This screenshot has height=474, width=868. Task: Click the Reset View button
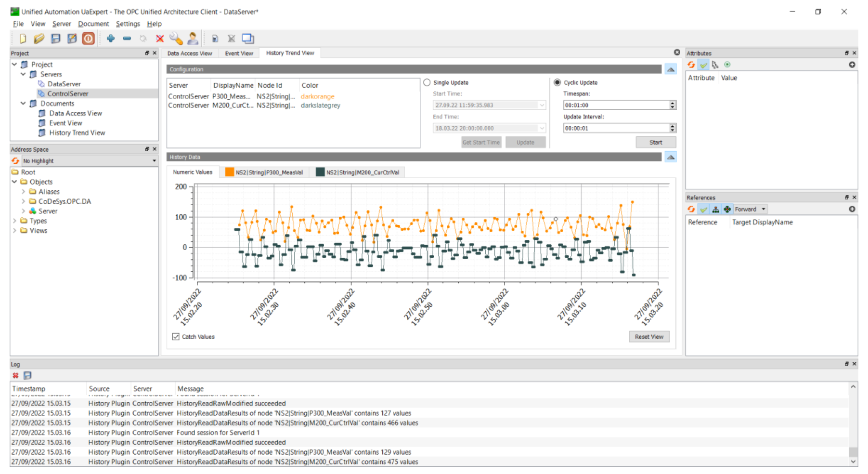[649, 337]
